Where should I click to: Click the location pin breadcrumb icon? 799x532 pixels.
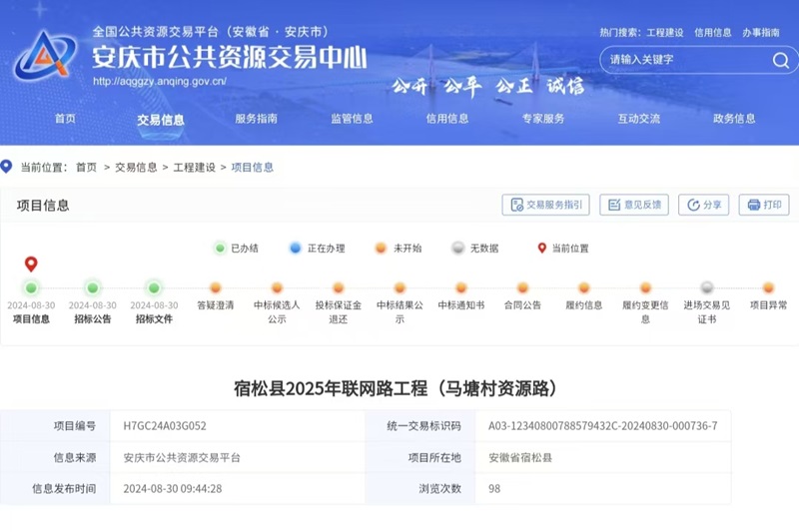pyautogui.click(x=7, y=167)
